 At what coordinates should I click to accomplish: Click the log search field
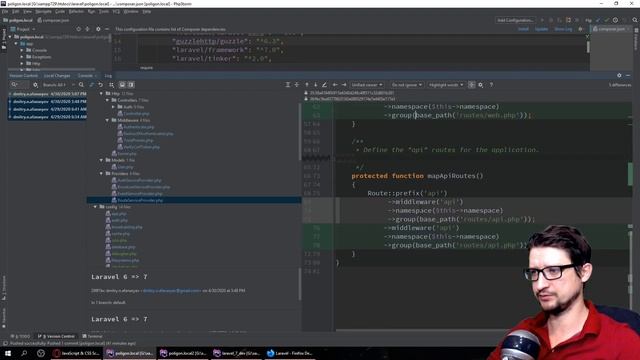tap(19, 84)
